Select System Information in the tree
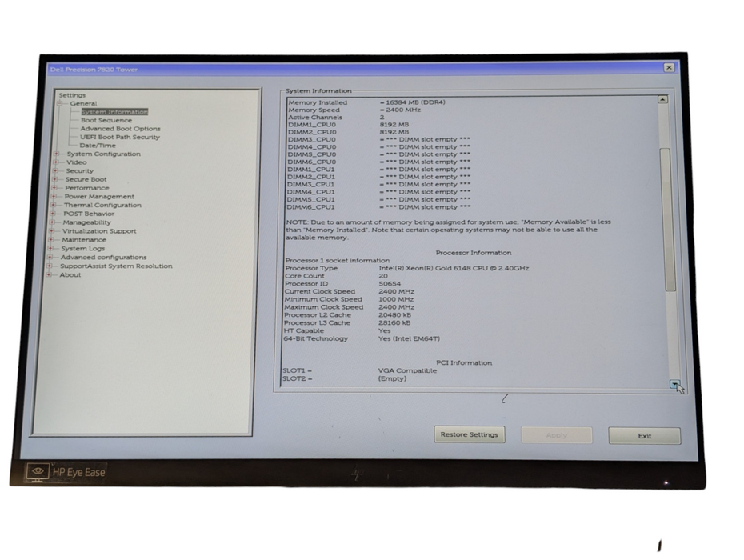 (114, 112)
